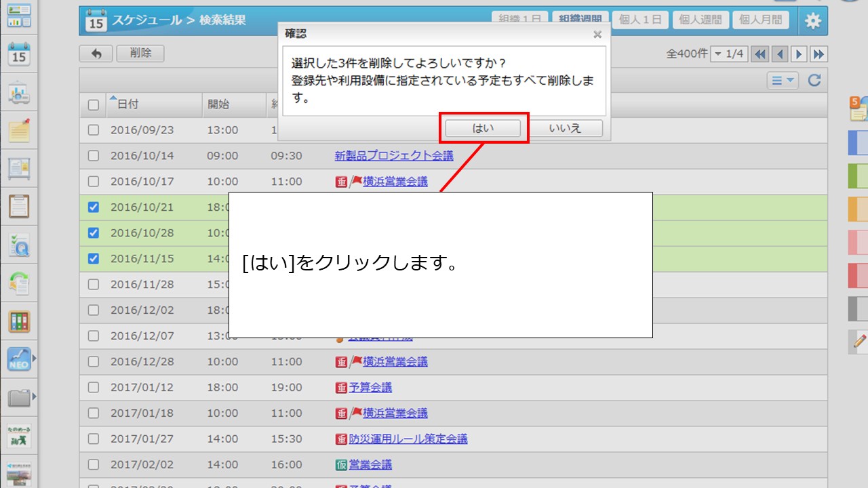
Task: Click the clipboard icon in left sidebar
Action: (x=19, y=205)
